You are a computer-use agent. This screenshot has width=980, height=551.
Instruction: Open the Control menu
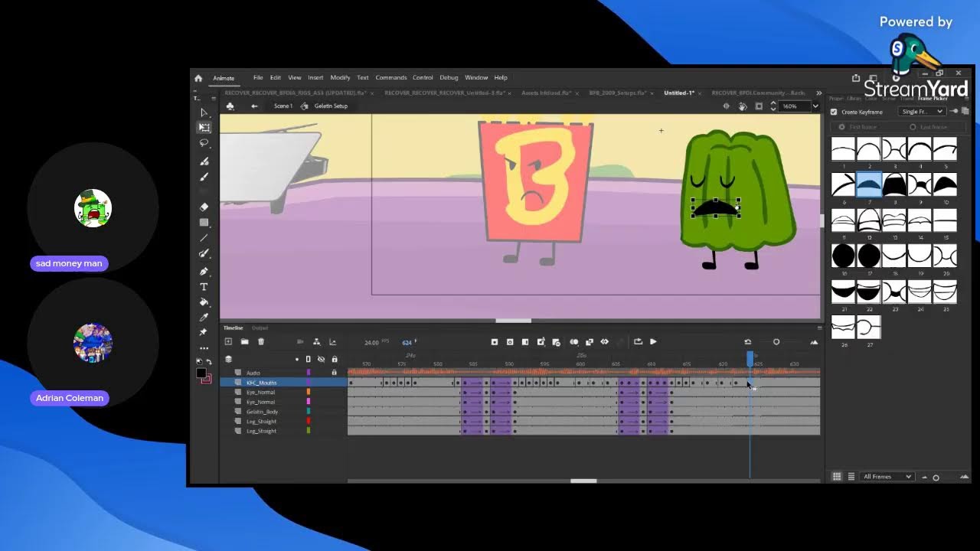click(x=423, y=78)
